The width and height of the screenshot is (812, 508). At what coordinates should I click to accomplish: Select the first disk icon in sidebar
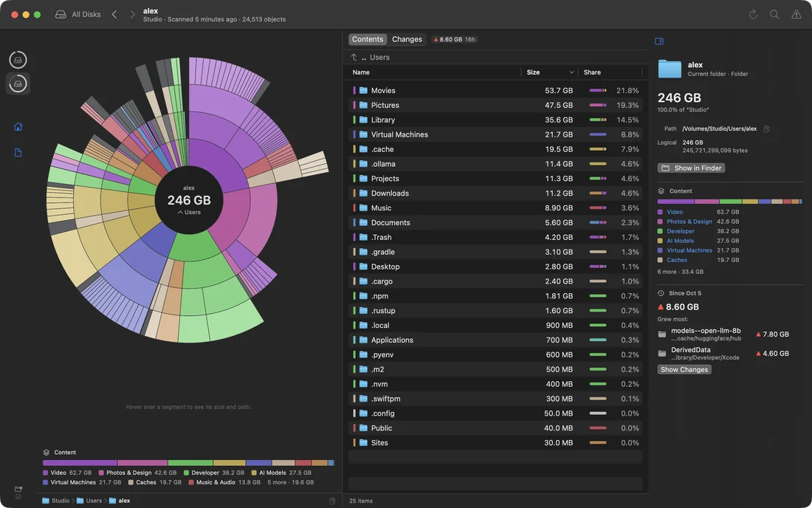[x=18, y=60]
